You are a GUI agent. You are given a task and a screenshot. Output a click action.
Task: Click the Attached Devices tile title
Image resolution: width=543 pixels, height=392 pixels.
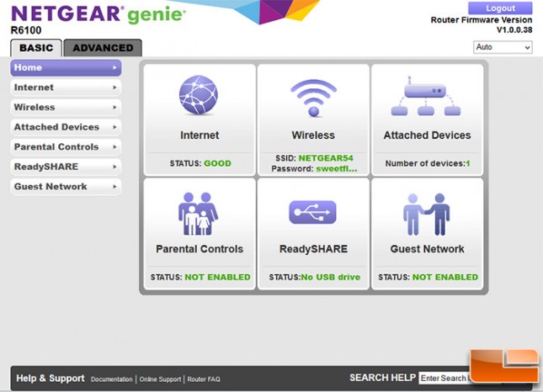click(x=427, y=135)
